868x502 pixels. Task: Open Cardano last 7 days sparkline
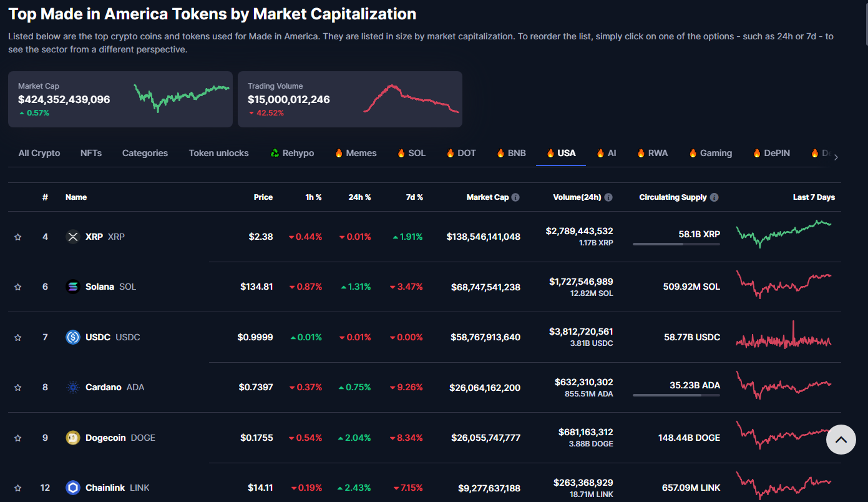tap(784, 385)
